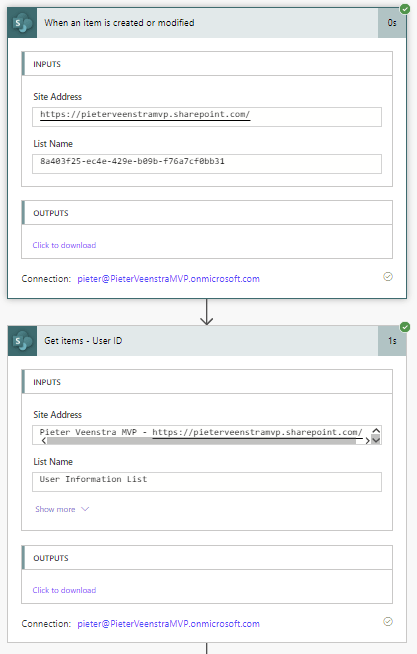Click the SharePoint icon on Get items card
The height and width of the screenshot is (654, 417).
click(23, 341)
